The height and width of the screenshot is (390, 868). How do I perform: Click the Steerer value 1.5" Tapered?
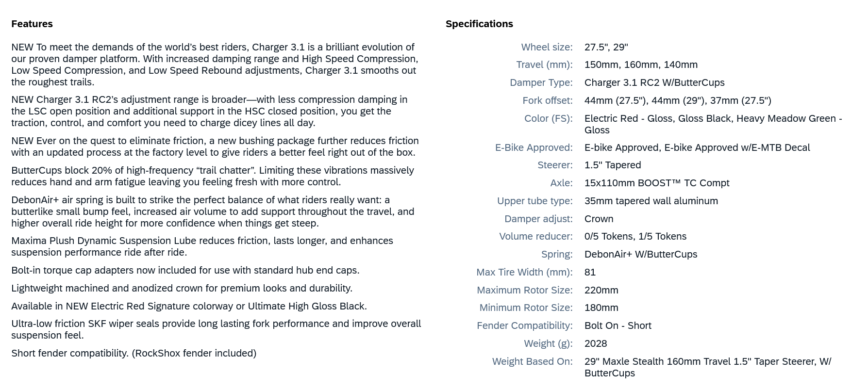tap(613, 165)
